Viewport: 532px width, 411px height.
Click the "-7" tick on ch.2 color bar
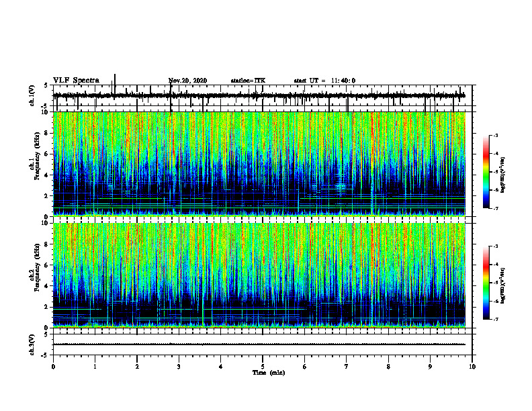click(x=496, y=320)
